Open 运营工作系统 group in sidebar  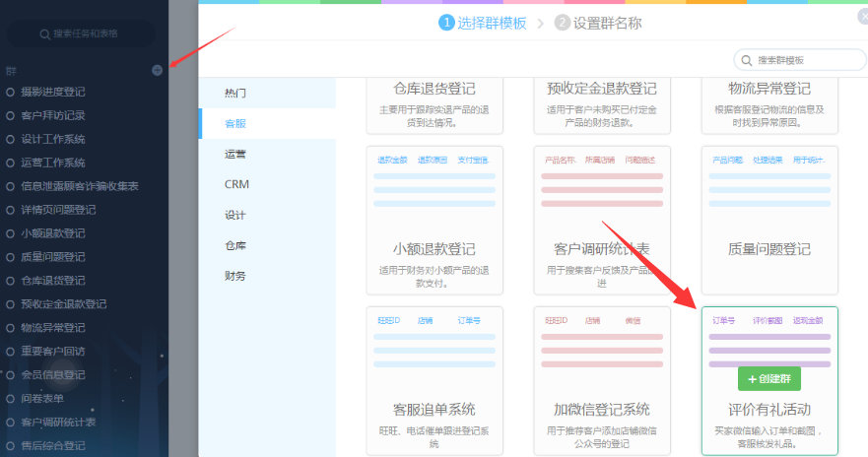coord(53,163)
